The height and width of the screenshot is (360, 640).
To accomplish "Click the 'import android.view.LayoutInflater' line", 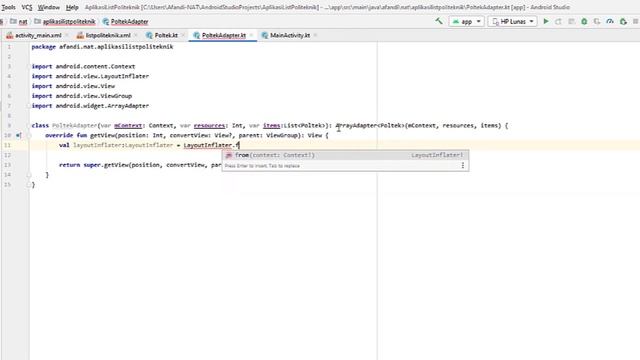I will 90,76.
